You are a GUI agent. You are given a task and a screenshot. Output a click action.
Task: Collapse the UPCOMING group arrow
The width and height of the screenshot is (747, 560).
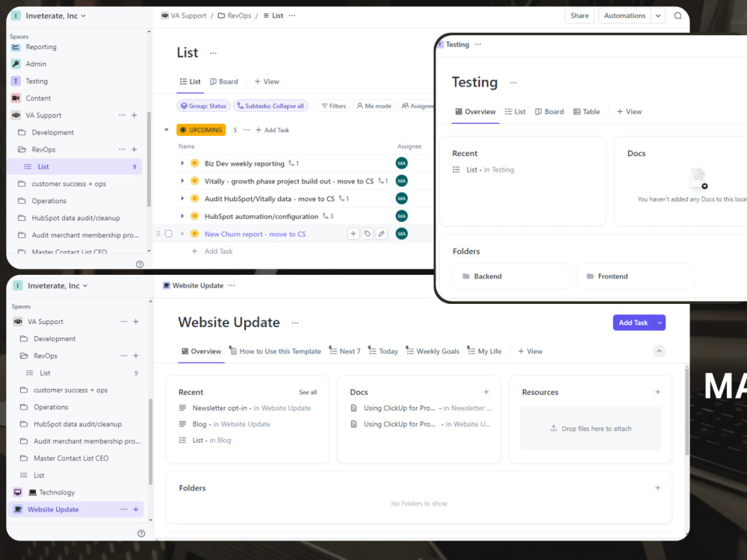pyautogui.click(x=167, y=130)
